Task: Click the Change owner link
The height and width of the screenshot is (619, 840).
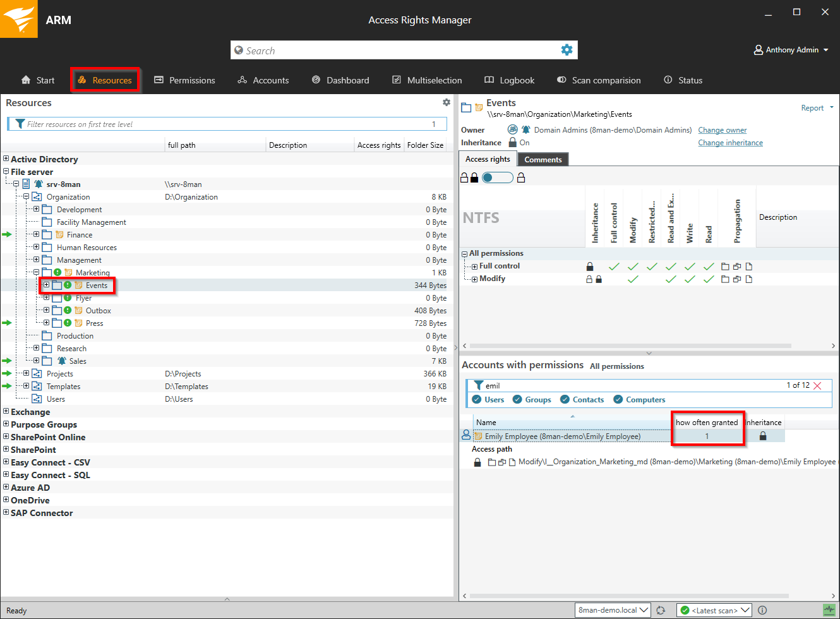Action: pos(723,129)
